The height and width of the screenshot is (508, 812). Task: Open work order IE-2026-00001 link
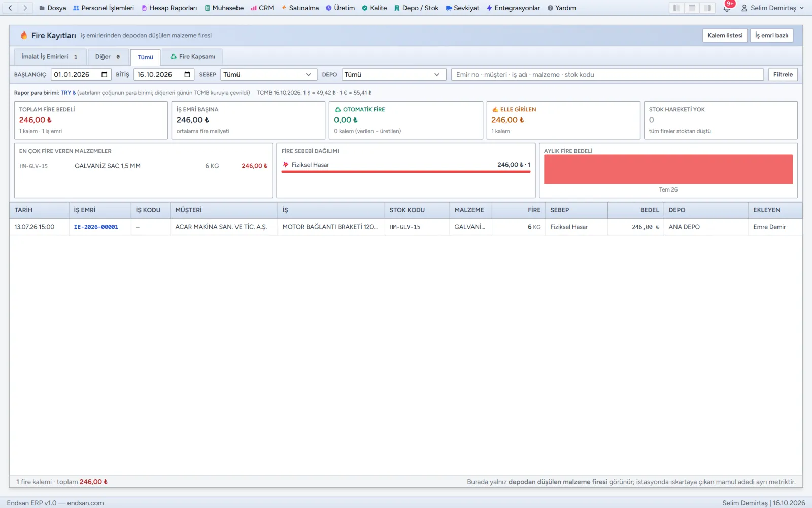click(96, 227)
